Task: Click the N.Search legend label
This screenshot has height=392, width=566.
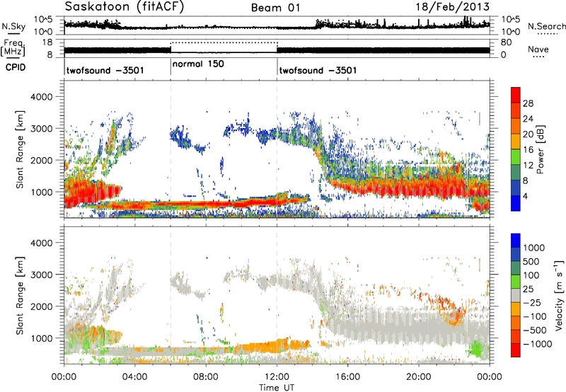Action: tap(546, 26)
